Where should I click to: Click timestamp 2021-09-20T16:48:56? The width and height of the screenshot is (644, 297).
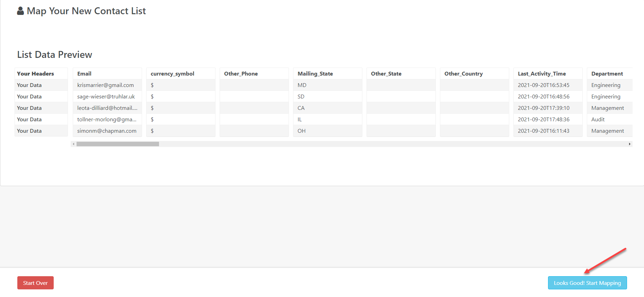coord(544,96)
